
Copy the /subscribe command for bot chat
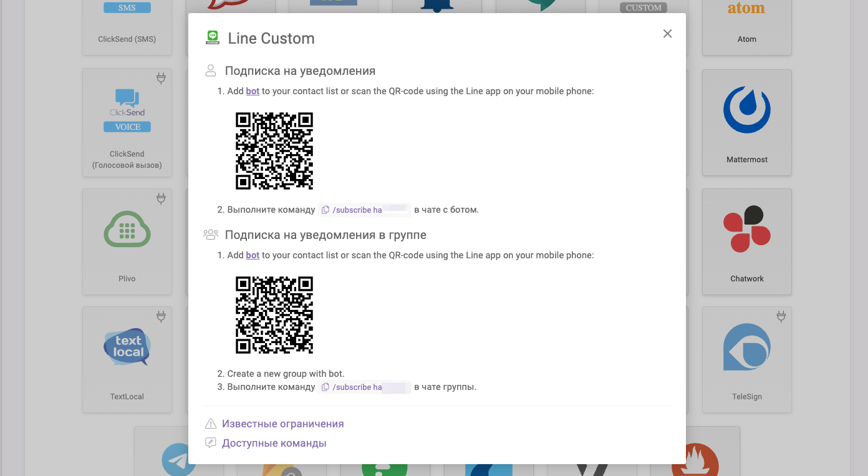(x=325, y=210)
